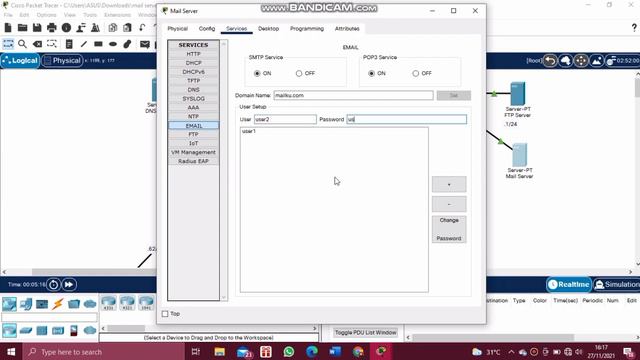Viewport: 640px width, 360px height.
Task: Click the Domain Name input field
Action: point(353,96)
